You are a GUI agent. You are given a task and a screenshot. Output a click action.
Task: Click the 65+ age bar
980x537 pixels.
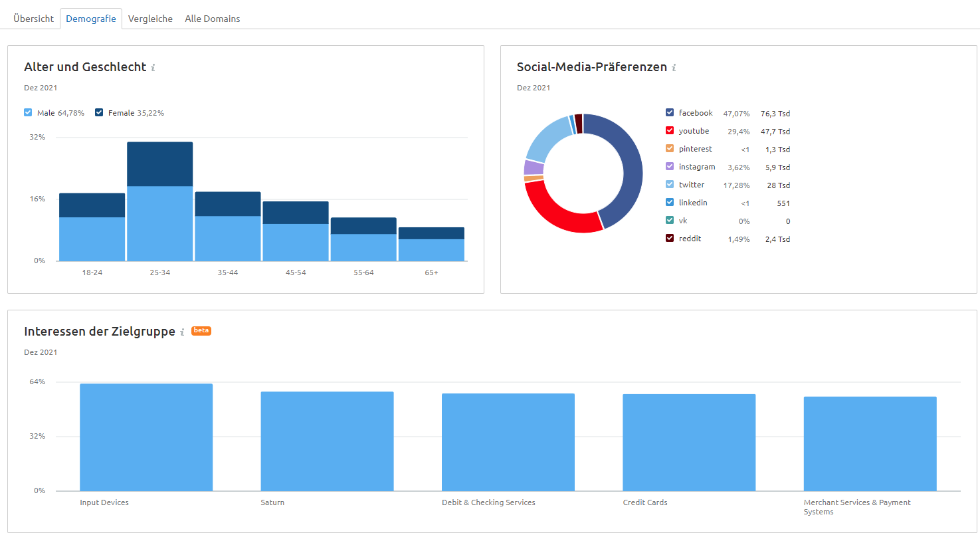point(431,244)
